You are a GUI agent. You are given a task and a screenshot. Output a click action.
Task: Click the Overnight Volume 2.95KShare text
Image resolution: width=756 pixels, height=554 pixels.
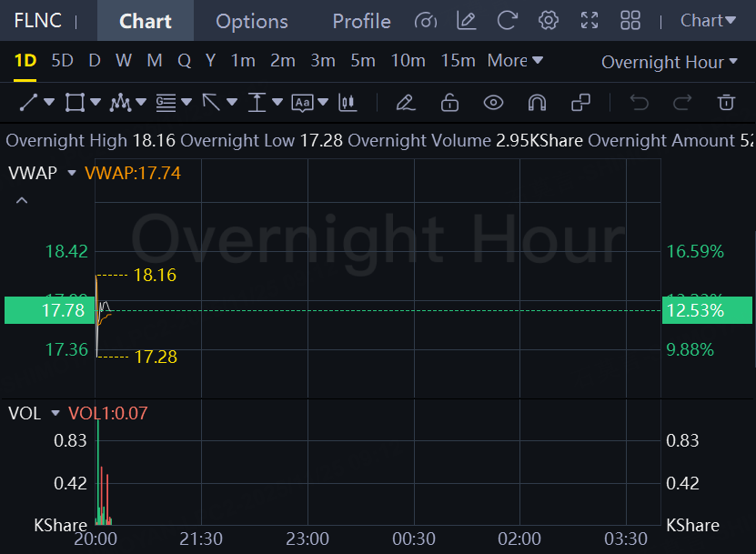[465, 141]
